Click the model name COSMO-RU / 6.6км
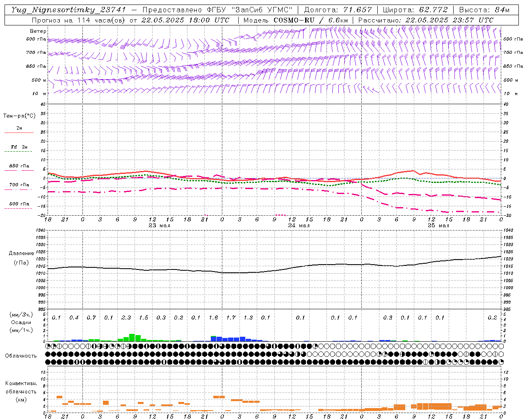The height and width of the screenshot is (420, 525). coord(311,20)
